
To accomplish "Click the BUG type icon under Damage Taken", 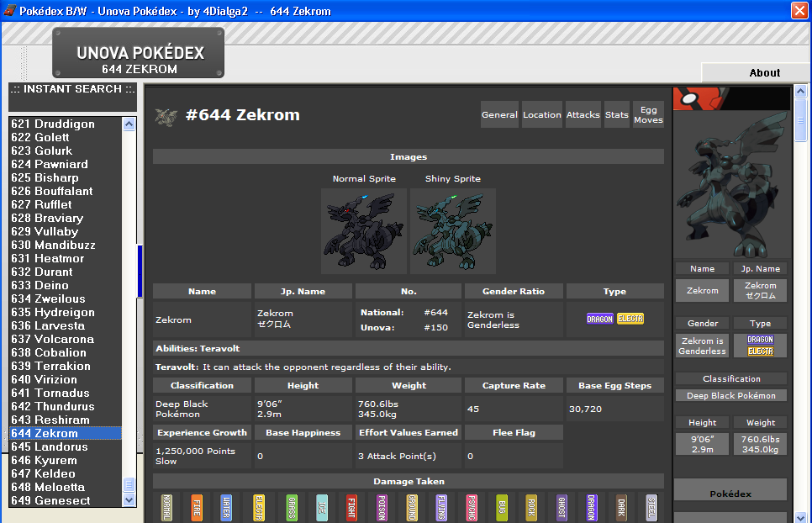I will click(x=501, y=507).
